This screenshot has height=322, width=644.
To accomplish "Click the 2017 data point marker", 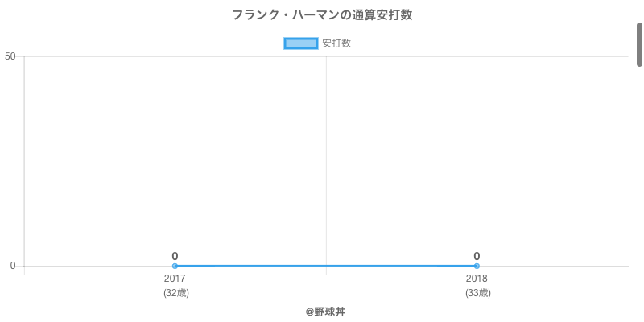I will [x=175, y=266].
